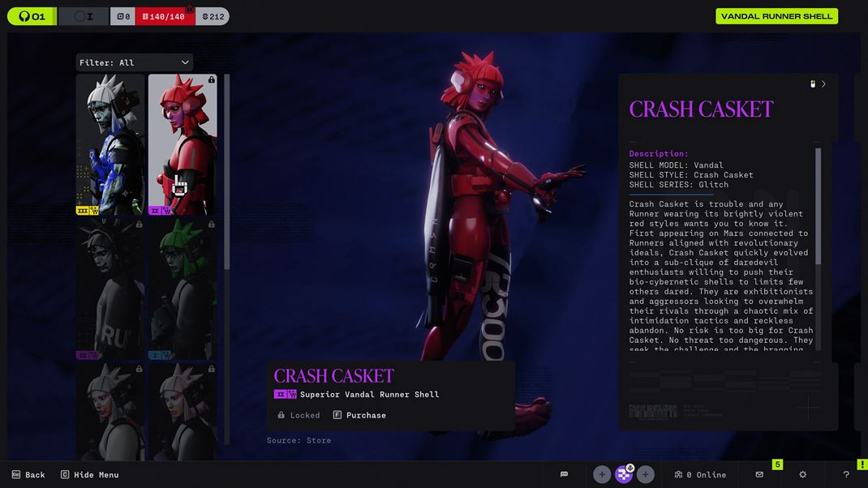The image size is (868, 488).
Task: Add a squad member with right plus icon
Action: [x=646, y=474]
